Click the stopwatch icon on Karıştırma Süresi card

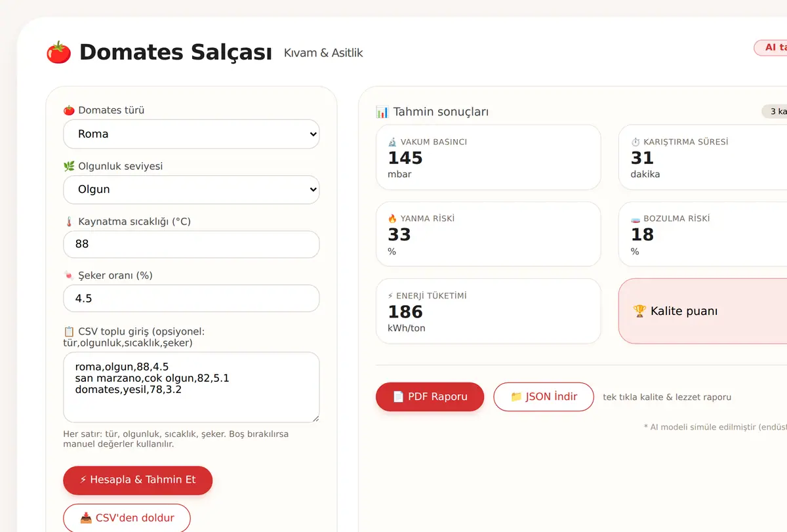pos(636,142)
